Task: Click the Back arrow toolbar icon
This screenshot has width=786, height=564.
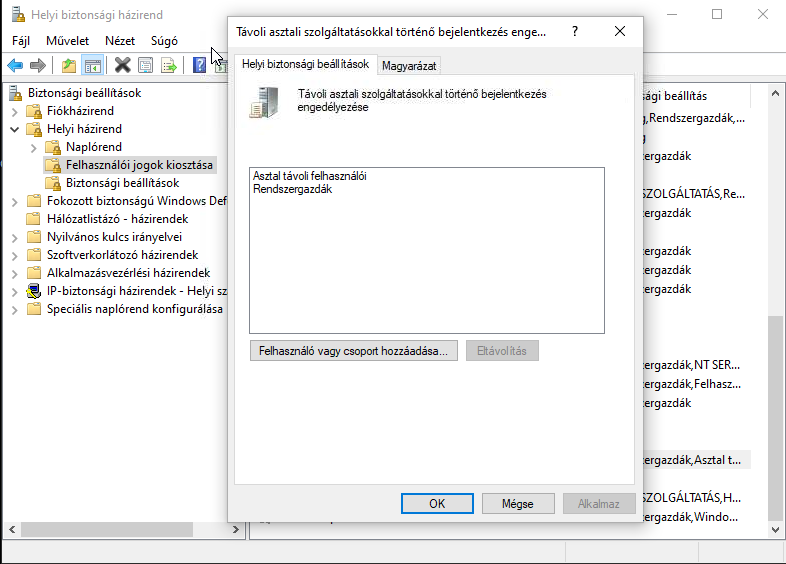Action: (15, 65)
